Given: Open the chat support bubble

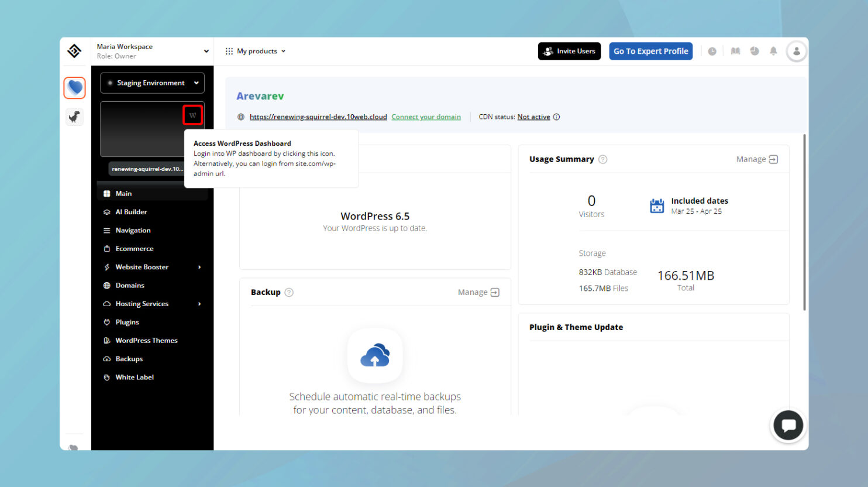Looking at the screenshot, I should [788, 425].
